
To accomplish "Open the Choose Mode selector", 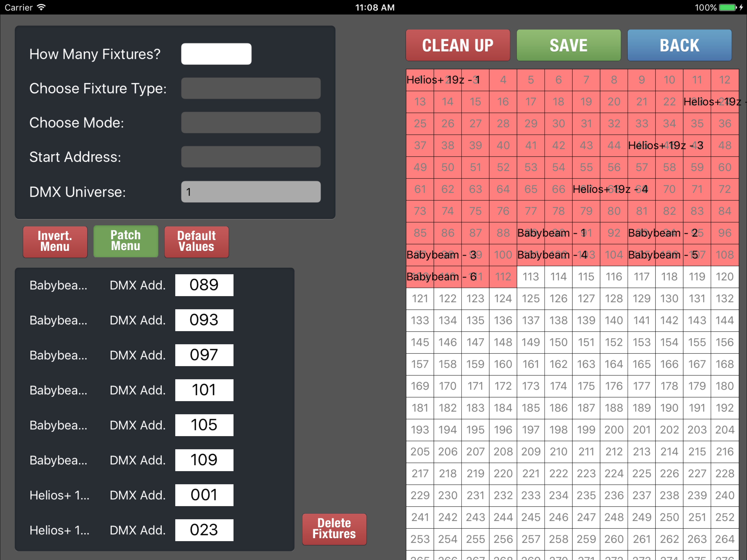I will pos(250,122).
